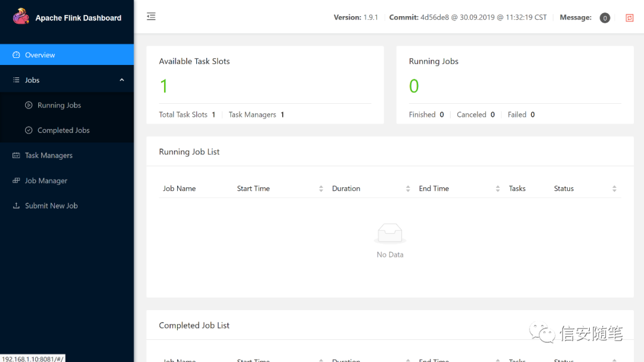
Task: Click the Total Task Slots label
Action: pos(183,115)
